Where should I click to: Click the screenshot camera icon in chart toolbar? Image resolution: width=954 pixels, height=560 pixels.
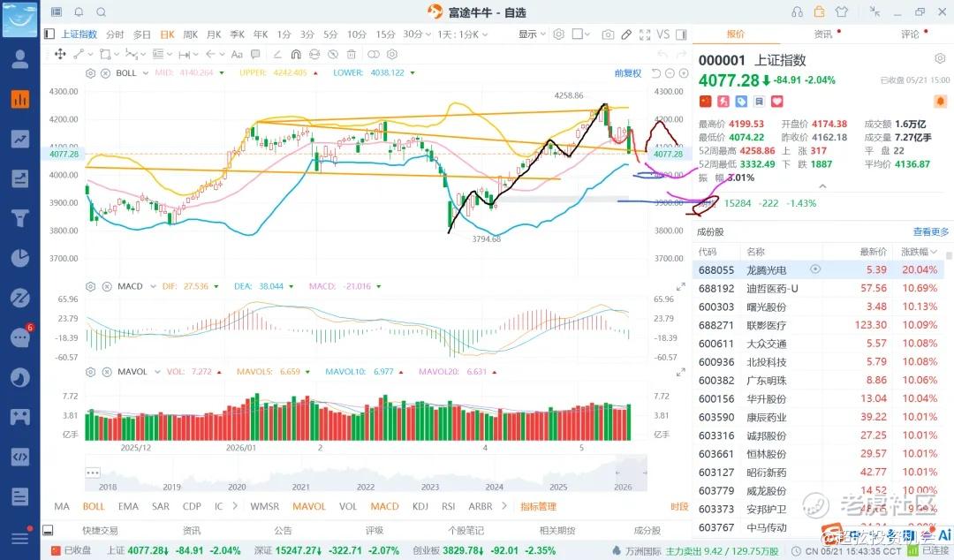point(607,34)
